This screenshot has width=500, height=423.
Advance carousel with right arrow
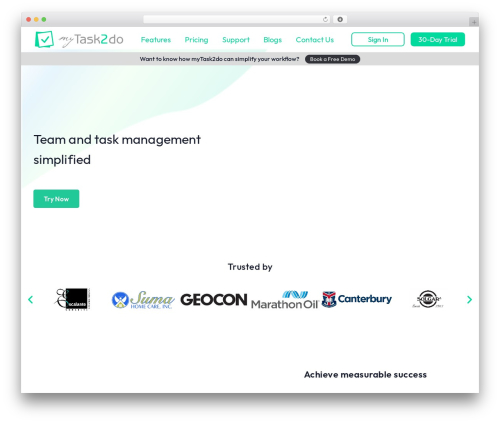[x=469, y=299]
